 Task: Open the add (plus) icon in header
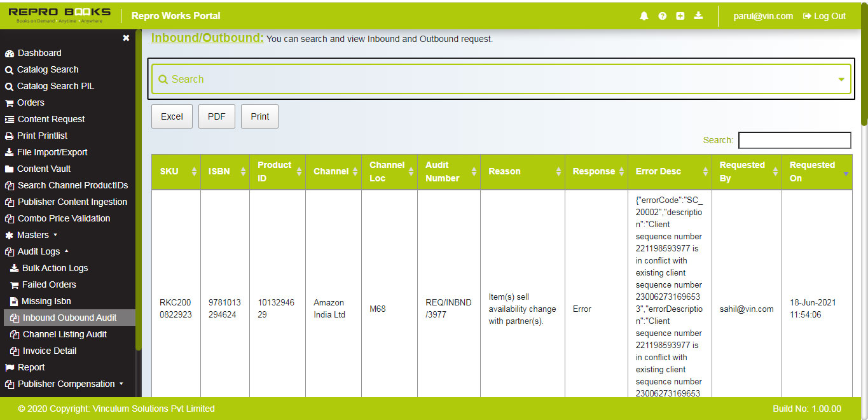pyautogui.click(x=680, y=15)
